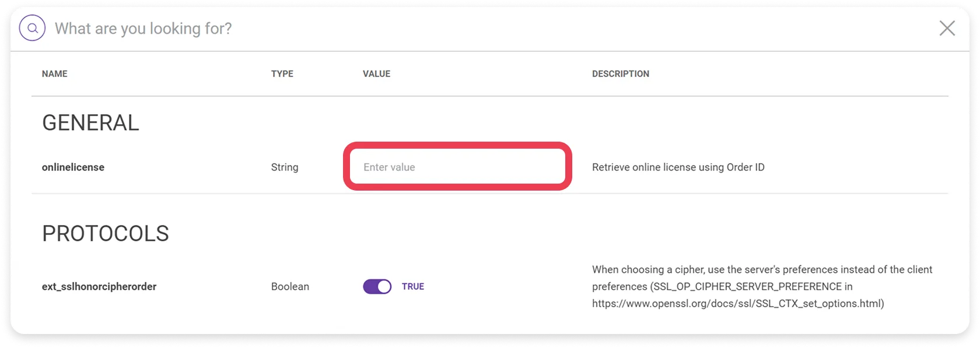Screen dimensions: 980x348
Task: Click the onlinelicense setting name
Action: coord(73,167)
